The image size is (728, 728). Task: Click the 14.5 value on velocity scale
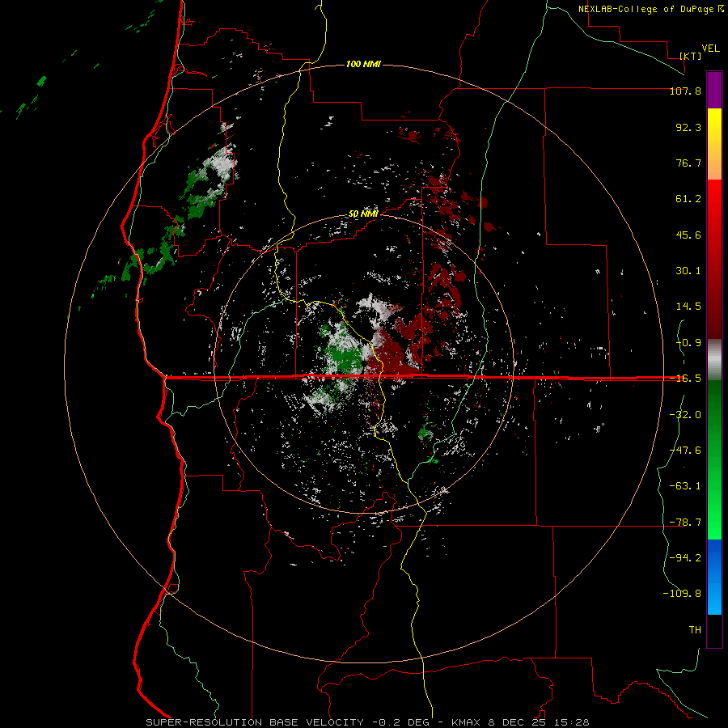pyautogui.click(x=688, y=307)
